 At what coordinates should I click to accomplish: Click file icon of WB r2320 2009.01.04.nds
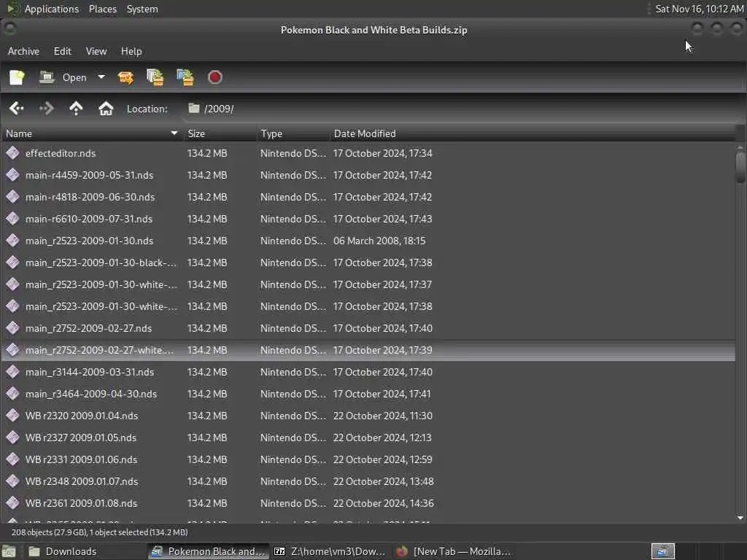[13, 416]
